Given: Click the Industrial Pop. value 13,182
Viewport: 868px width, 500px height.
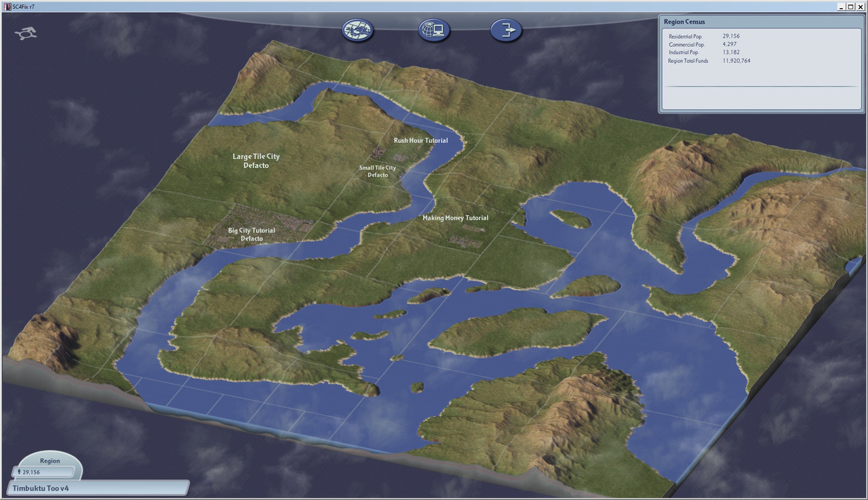Looking at the screenshot, I should [732, 52].
